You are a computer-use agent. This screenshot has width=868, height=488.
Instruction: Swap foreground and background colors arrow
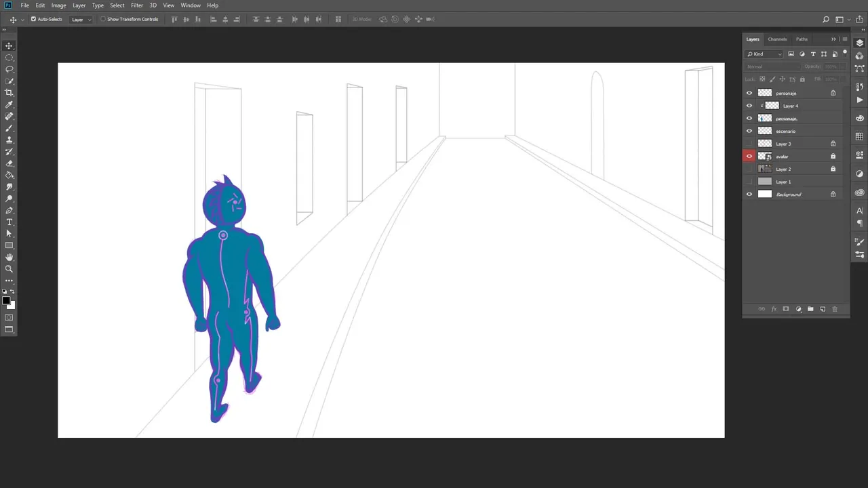coord(12,292)
